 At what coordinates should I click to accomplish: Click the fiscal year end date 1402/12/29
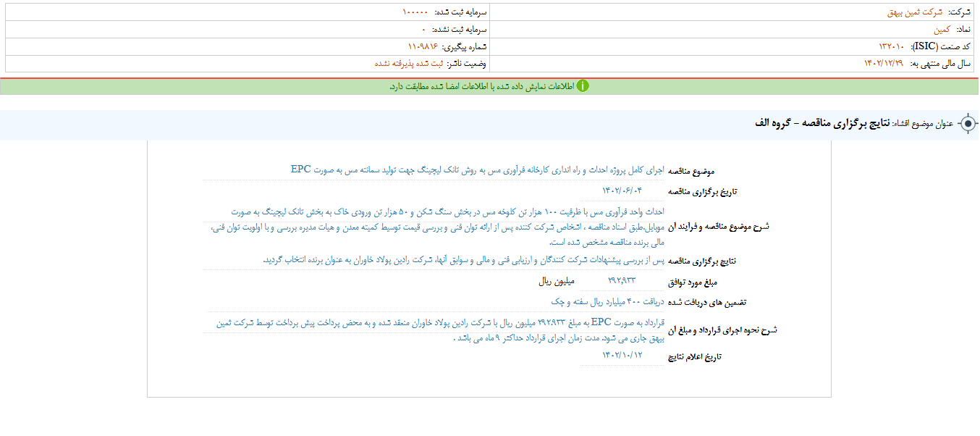coord(883,64)
